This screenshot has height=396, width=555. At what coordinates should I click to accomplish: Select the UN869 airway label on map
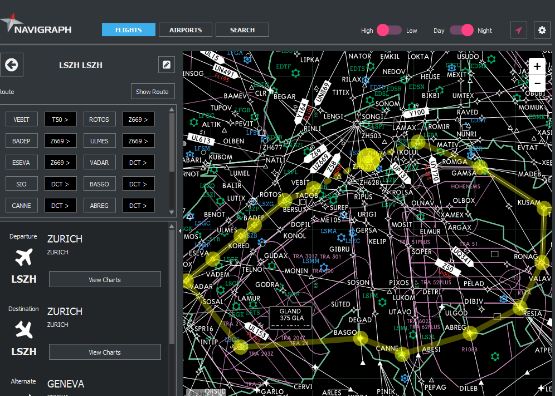click(322, 93)
